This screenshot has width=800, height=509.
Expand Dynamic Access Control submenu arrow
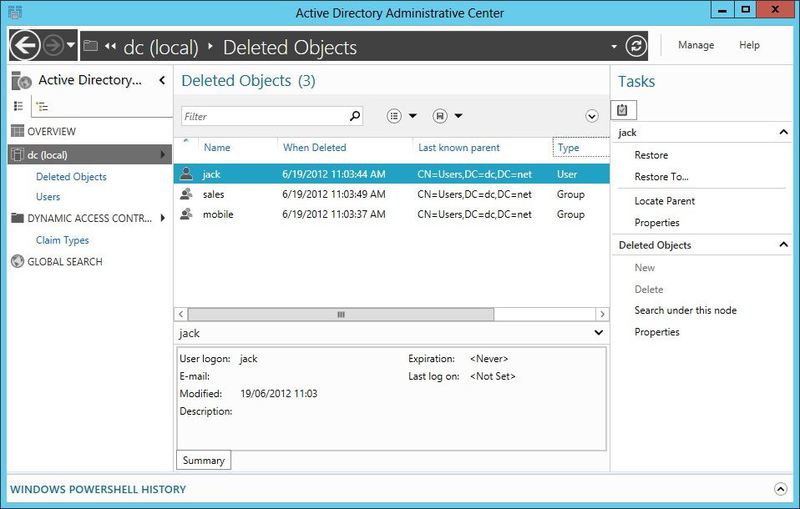click(x=163, y=218)
